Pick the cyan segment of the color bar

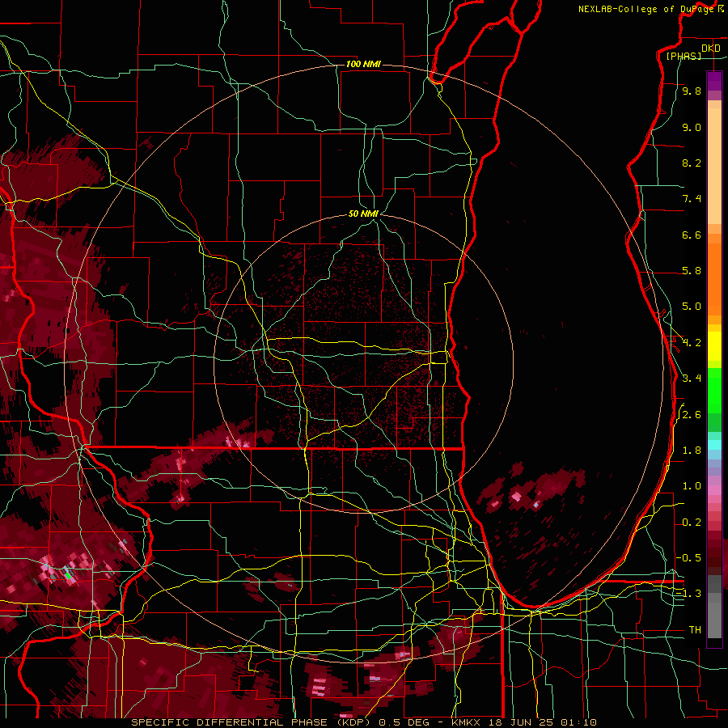(714, 444)
